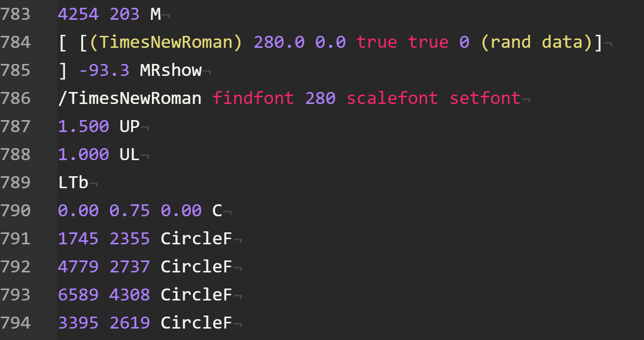Click the LTb command text
Viewport: 644px width, 340px height.
click(x=73, y=182)
